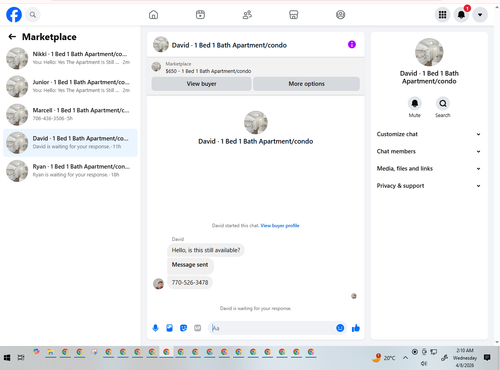This screenshot has width=500, height=370.
Task: Click the More options button
Action: [x=306, y=84]
